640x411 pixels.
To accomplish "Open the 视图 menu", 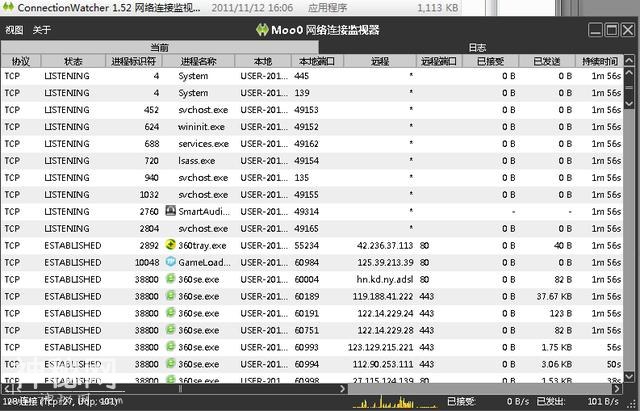I will [14, 30].
